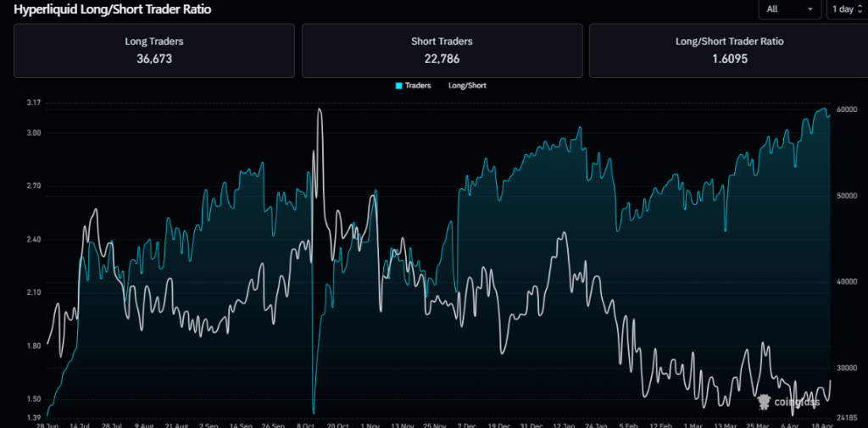The width and height of the screenshot is (868, 428).
Task: Click the 22,786 short traders value
Action: coord(442,59)
